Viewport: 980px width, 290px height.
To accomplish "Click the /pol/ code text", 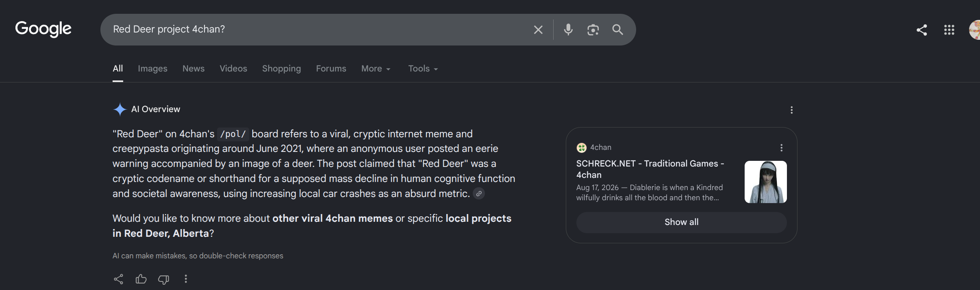I will [233, 134].
